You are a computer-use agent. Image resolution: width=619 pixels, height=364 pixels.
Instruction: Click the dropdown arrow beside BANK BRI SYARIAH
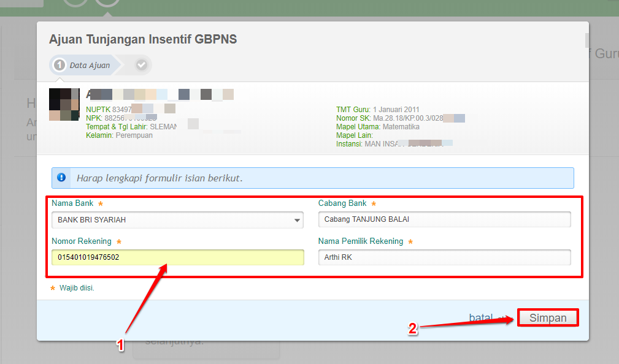point(298,220)
